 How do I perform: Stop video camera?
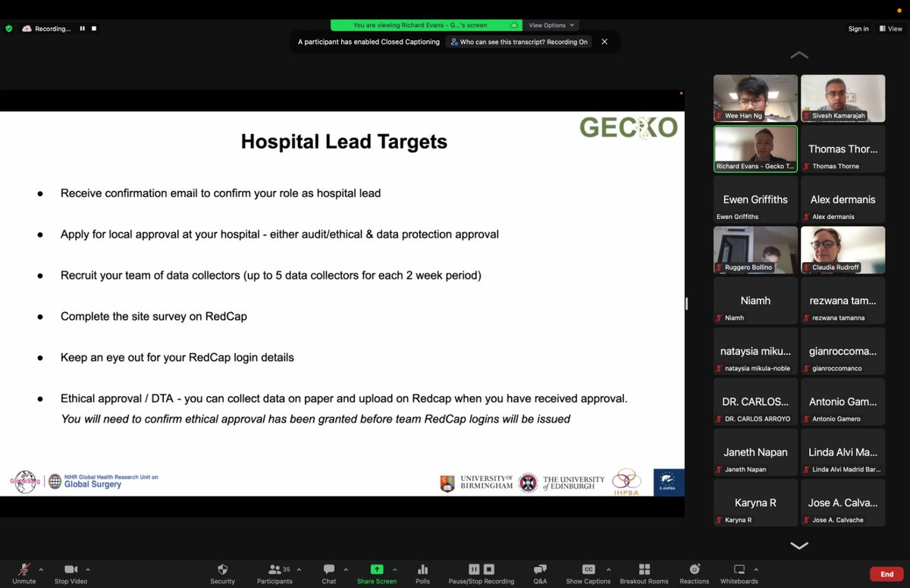(71, 573)
